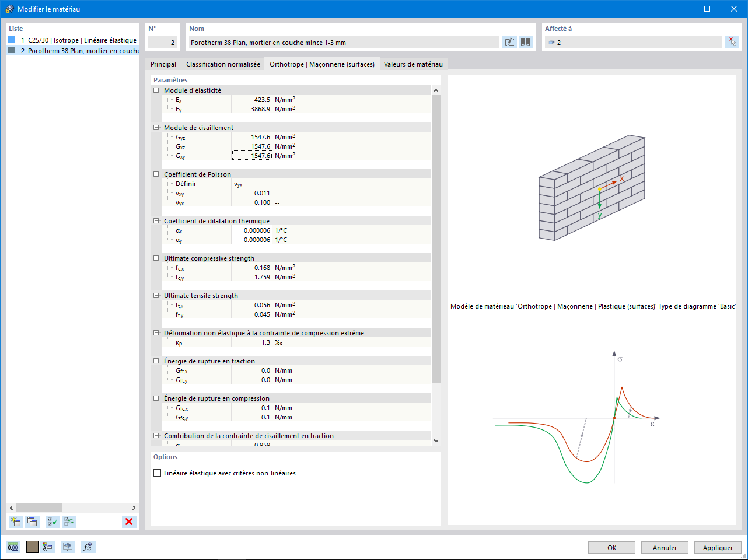Screen dimensions: 748x560
Task: Click the 'Affecté à' field showing 2
Action: click(x=633, y=43)
